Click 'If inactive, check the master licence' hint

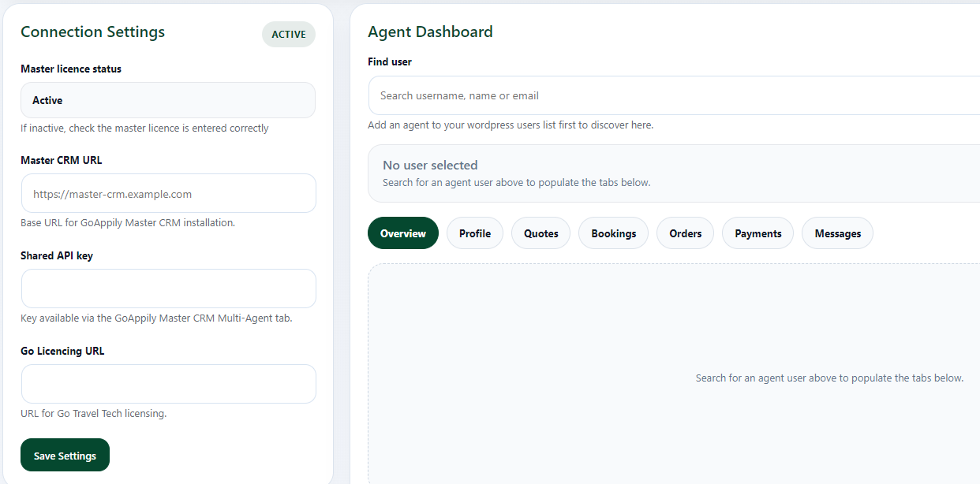tap(144, 128)
